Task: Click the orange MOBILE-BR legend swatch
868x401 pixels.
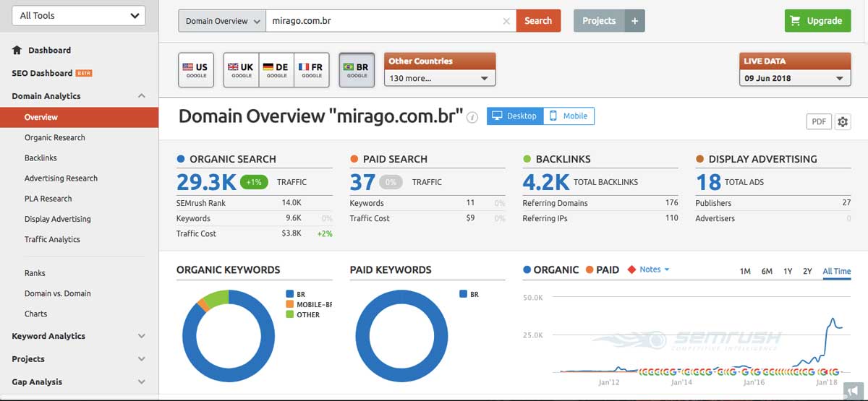Action: 290,304
